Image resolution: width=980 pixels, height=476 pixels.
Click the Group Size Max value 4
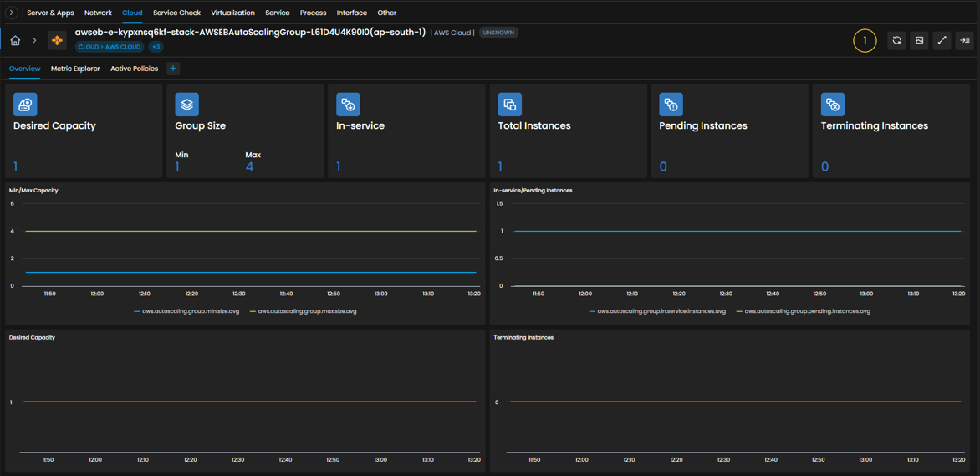pos(250,166)
